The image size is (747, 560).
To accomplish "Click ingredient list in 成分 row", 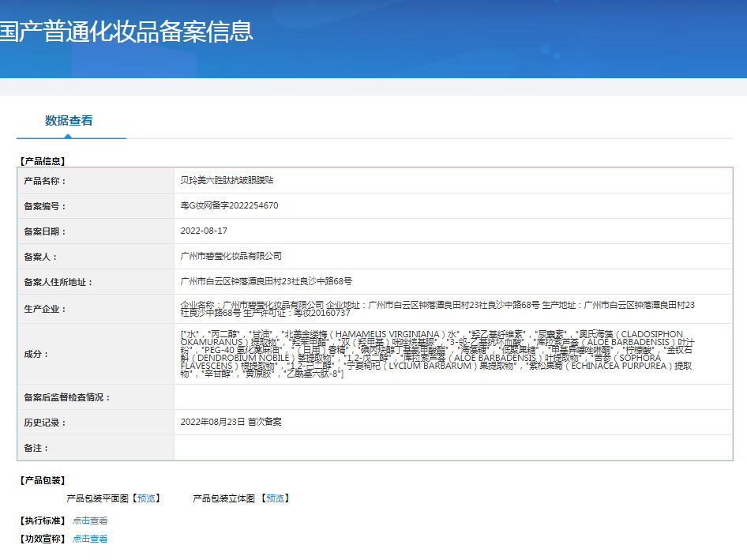I will coord(437,354).
